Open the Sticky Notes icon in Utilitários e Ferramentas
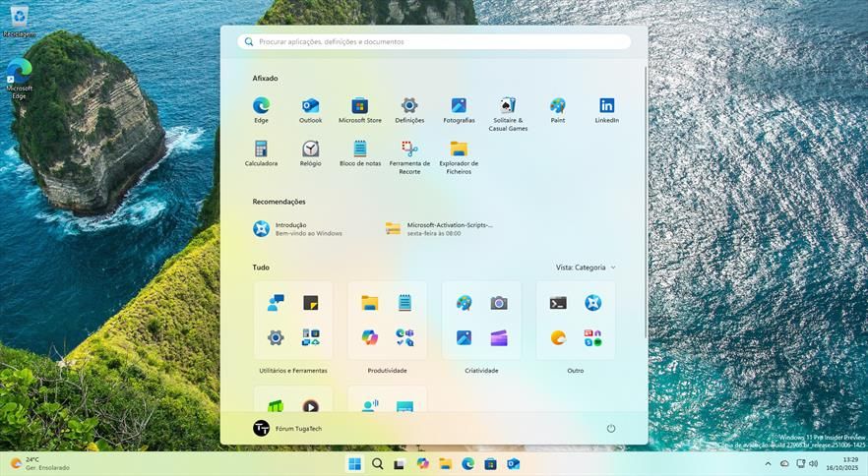The width and height of the screenshot is (868, 476). 311,303
